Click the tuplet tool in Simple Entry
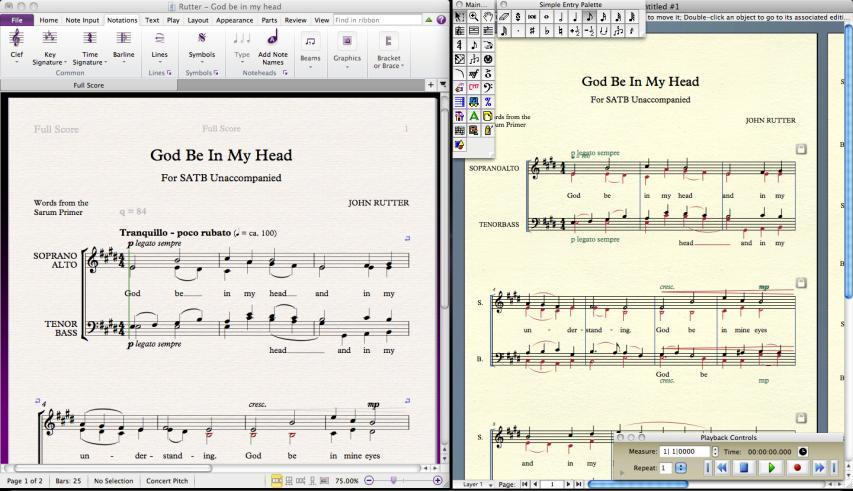The width and height of the screenshot is (853, 491). (617, 31)
